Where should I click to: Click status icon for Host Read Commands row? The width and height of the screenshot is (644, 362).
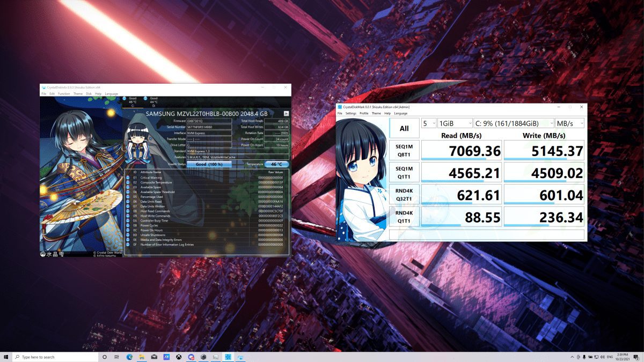128,211
